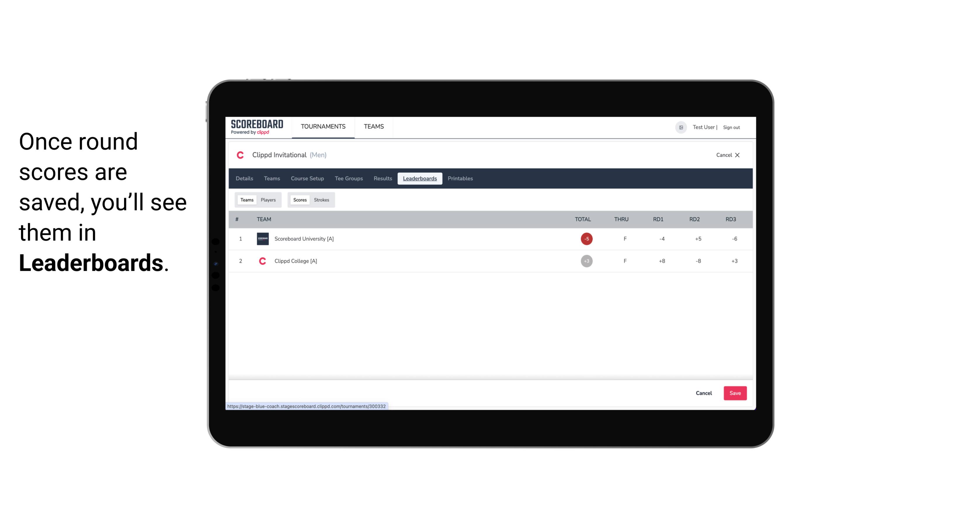Open the Details tab
The width and height of the screenshot is (980, 527).
pyautogui.click(x=245, y=179)
